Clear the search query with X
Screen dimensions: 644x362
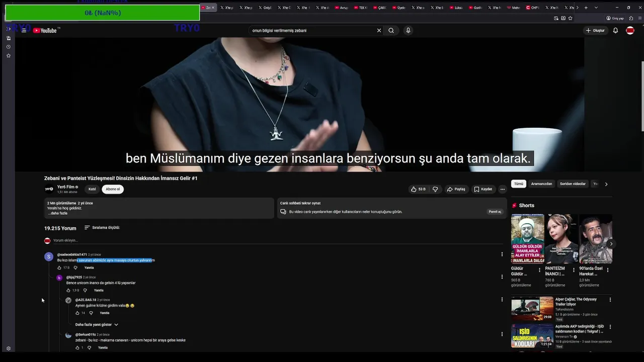click(x=379, y=31)
